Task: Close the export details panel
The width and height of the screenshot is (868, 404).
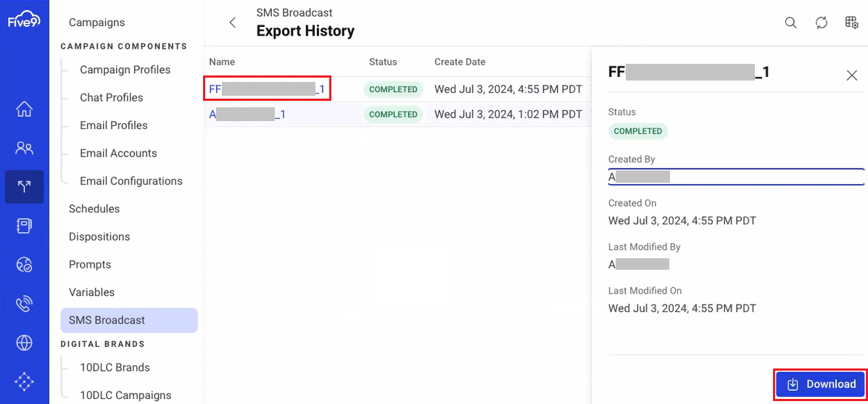Action: (851, 75)
